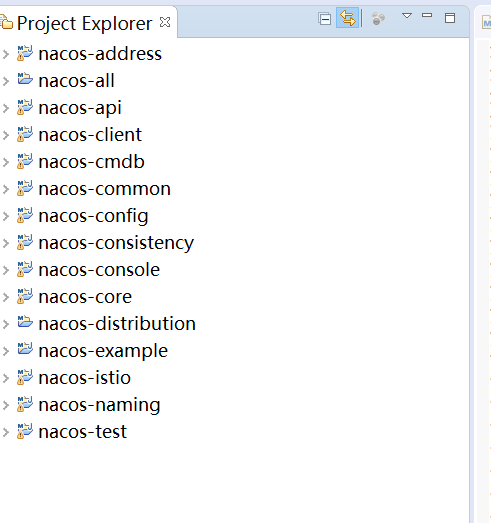
Task: Click the nacos-istio Maven project icon
Action: (x=25, y=377)
